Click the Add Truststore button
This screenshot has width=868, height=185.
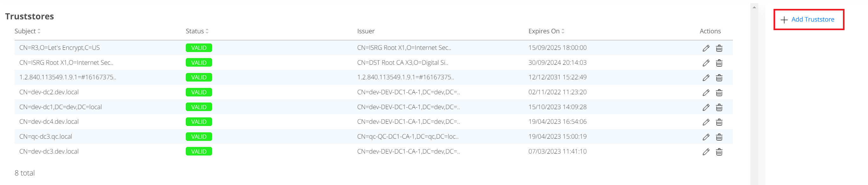[813, 20]
